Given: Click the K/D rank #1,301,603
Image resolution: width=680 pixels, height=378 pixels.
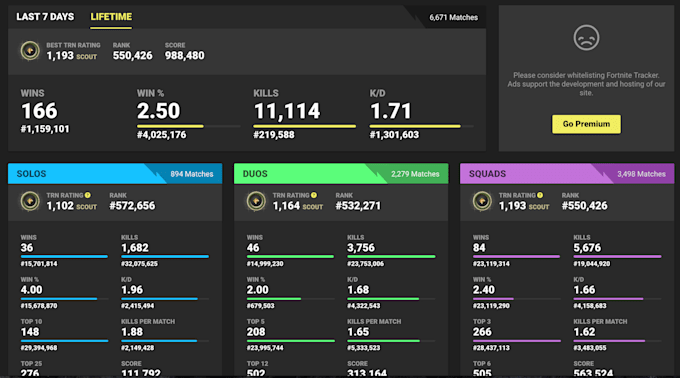Looking at the screenshot, I should (394, 135).
